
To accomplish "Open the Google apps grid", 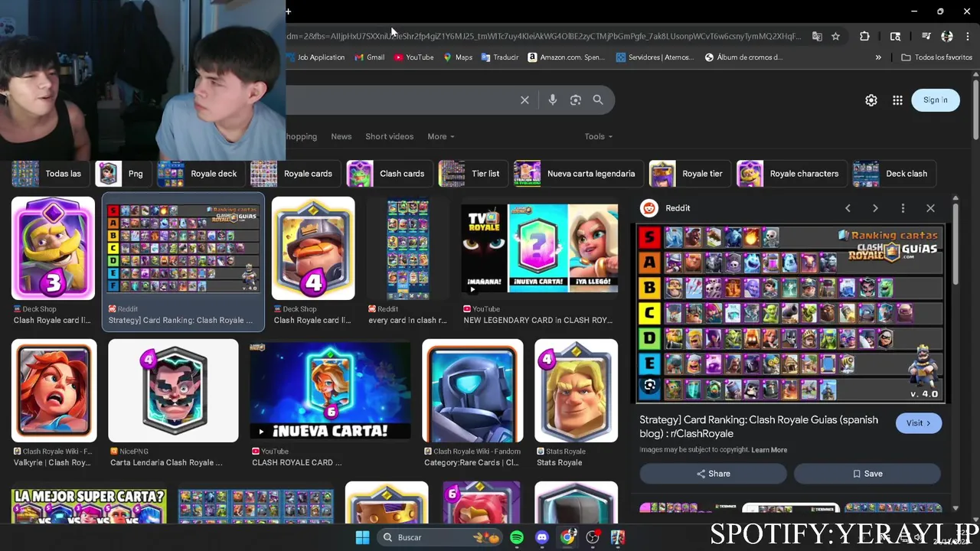I will click(897, 100).
